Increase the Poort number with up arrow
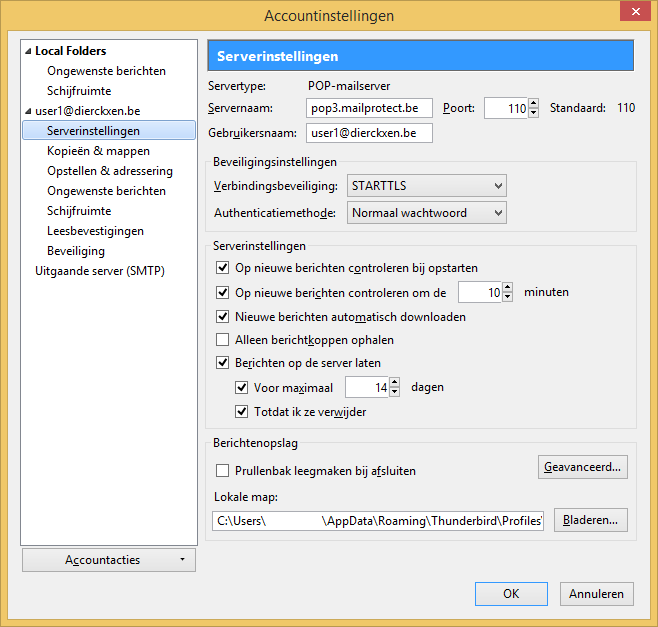658x627 pixels. (534, 103)
